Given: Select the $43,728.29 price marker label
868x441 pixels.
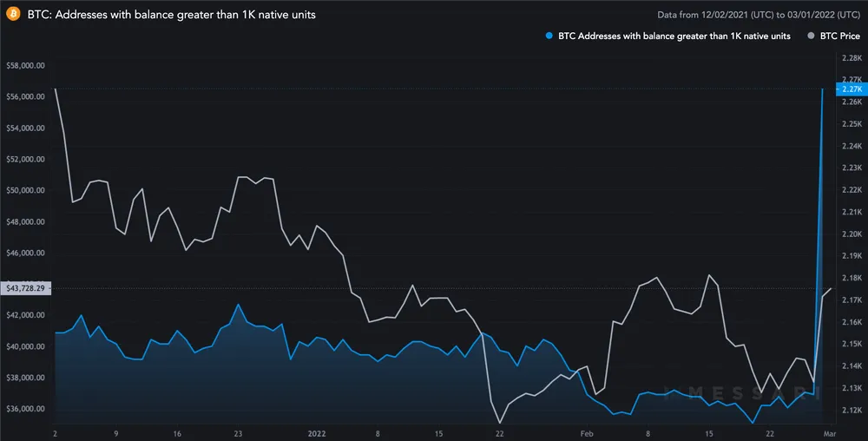Looking at the screenshot, I should tap(27, 287).
